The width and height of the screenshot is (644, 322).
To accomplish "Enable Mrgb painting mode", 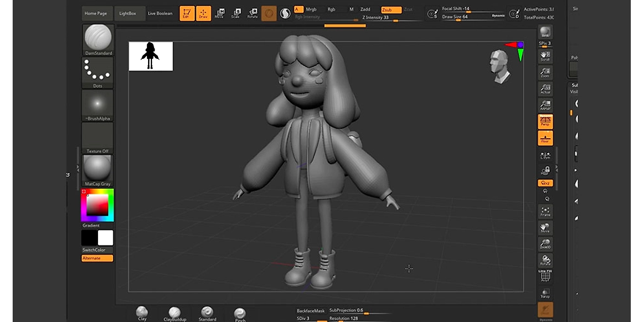I will [311, 9].
